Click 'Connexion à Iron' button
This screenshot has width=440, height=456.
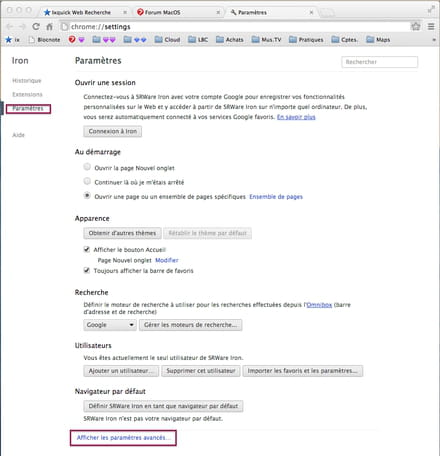click(113, 131)
